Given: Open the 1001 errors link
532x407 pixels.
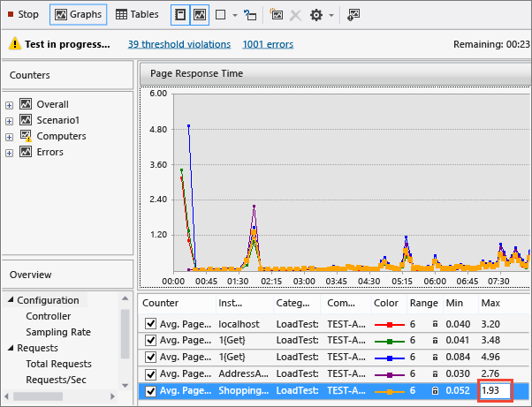Looking at the screenshot, I should point(268,44).
